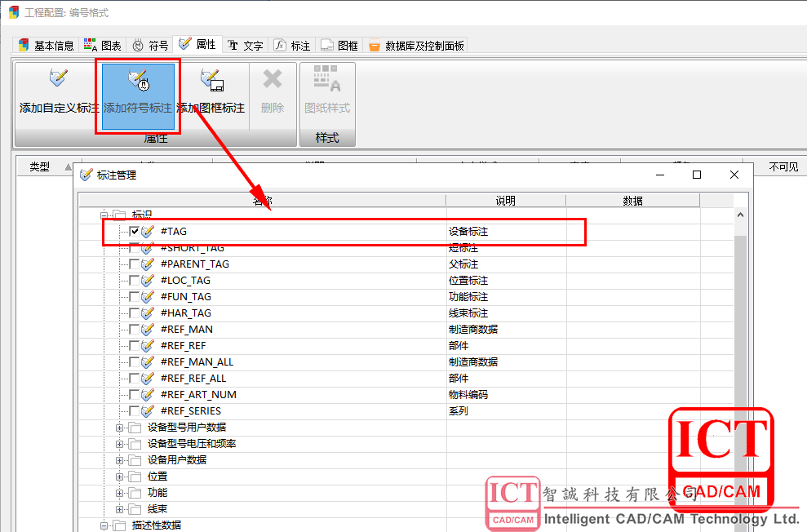Check the #REF_MAN checkbox

[134, 330]
